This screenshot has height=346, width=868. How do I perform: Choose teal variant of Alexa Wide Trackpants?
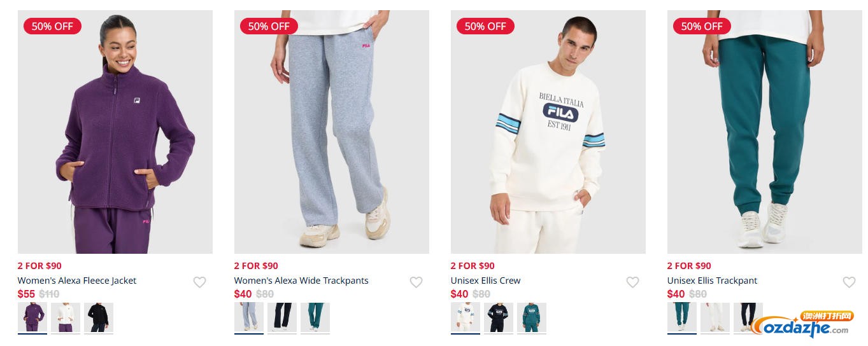[315, 317]
